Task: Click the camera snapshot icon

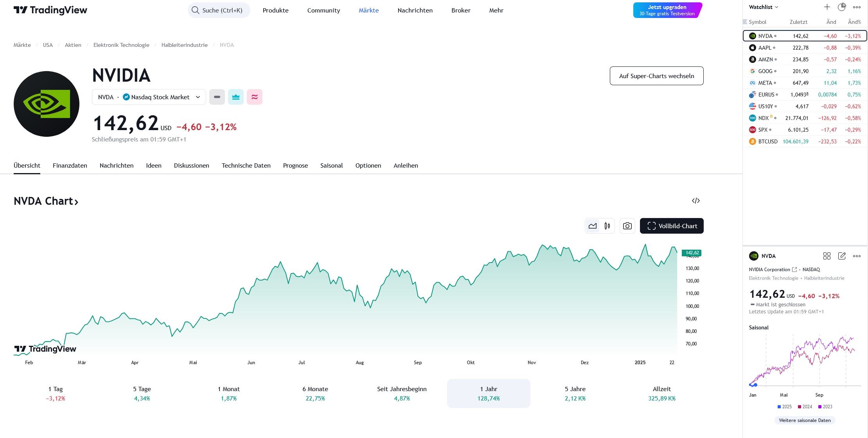Action: pyautogui.click(x=627, y=226)
